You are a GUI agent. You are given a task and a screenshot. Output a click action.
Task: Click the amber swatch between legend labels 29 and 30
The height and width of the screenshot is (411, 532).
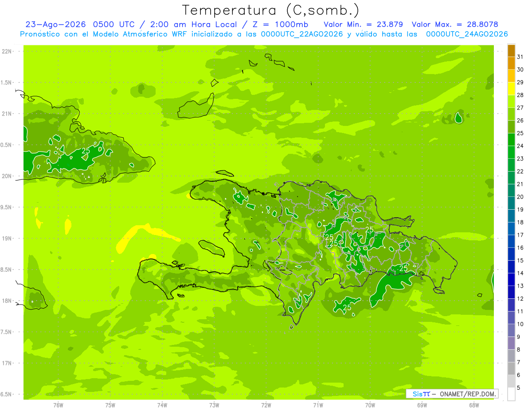tap(511, 76)
